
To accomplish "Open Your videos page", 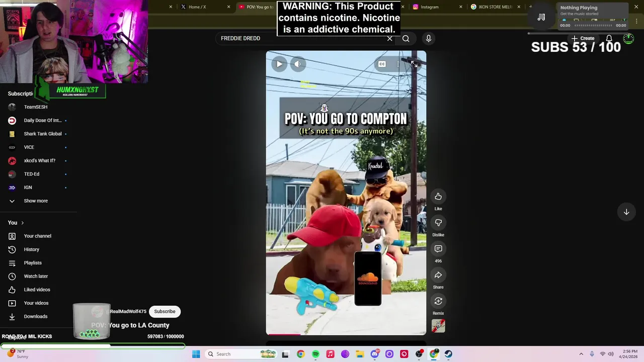I will [x=36, y=303].
